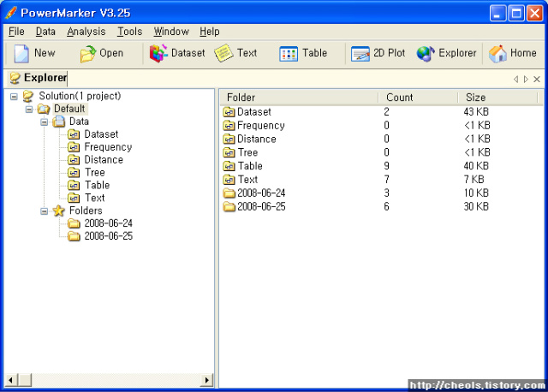
Task: Click 2008-06-24 folder icon in right list
Action: pos(229,193)
